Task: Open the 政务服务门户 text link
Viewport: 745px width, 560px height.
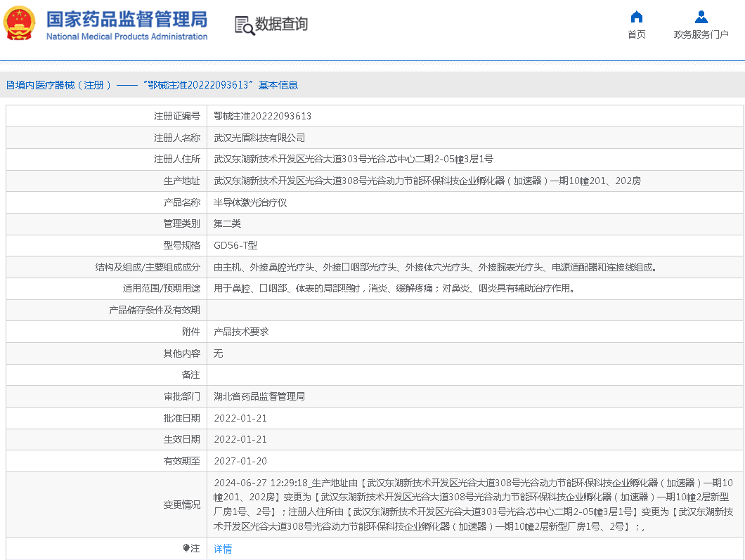Action: coord(701,34)
